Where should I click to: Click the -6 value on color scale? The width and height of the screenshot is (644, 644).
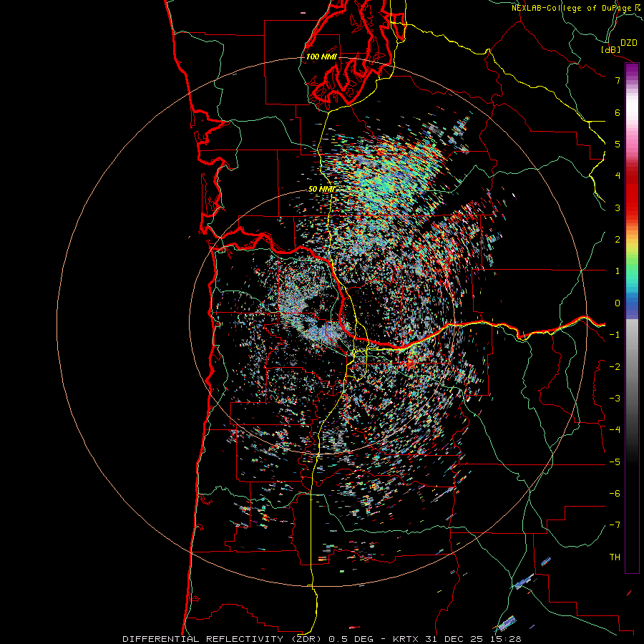615,494
